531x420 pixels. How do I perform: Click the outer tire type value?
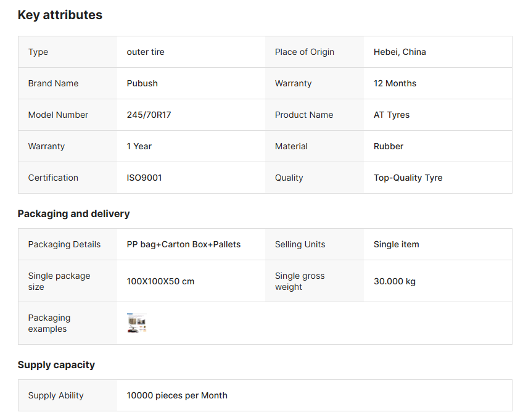[146, 52]
